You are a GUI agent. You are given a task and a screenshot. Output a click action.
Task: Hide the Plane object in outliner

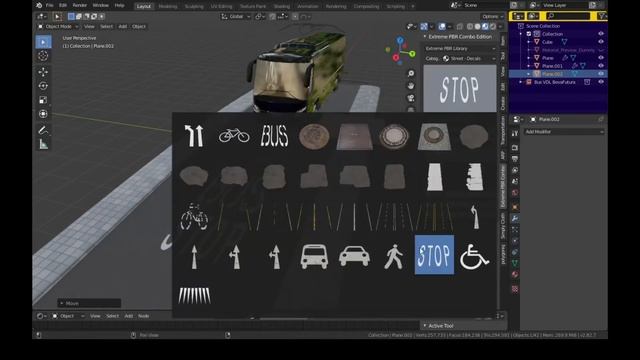(x=601, y=58)
